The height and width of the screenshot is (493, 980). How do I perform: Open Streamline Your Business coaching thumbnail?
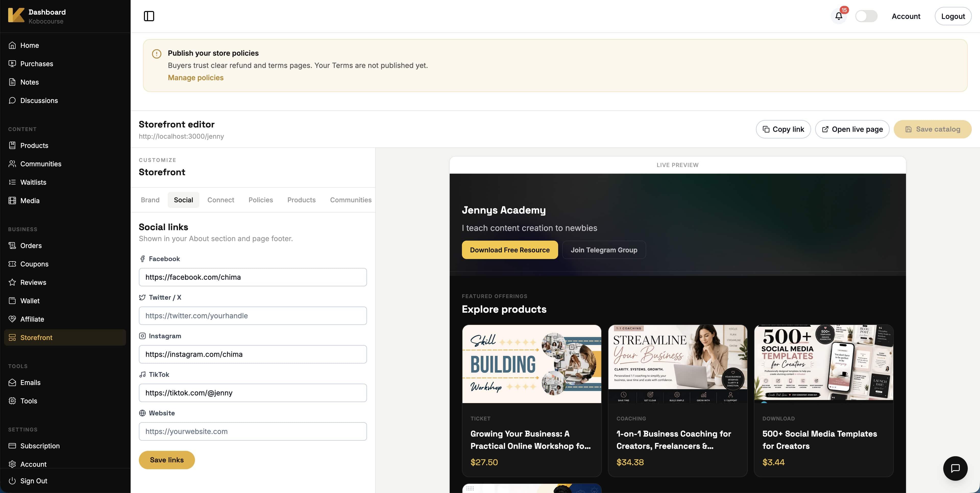click(678, 363)
